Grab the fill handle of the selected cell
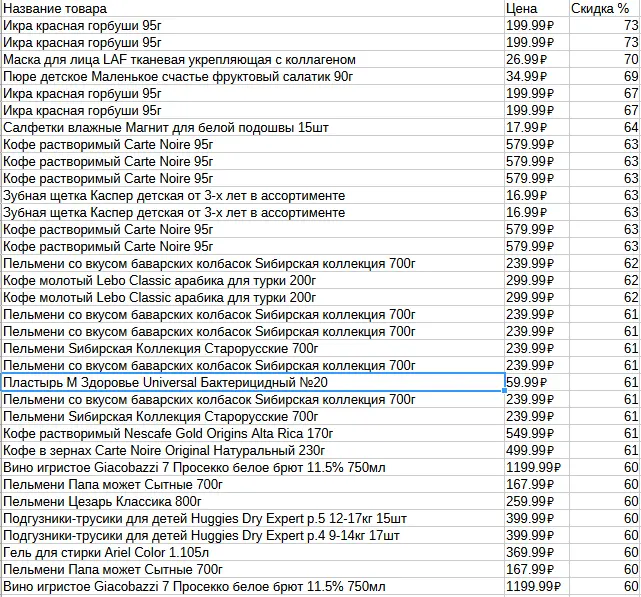Viewport: 641px width, 597px height. click(504, 391)
